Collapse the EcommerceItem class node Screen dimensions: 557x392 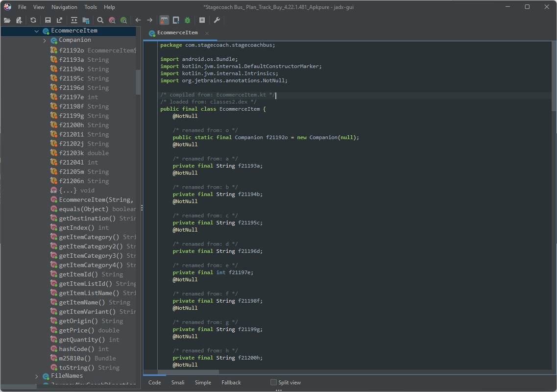tap(36, 30)
